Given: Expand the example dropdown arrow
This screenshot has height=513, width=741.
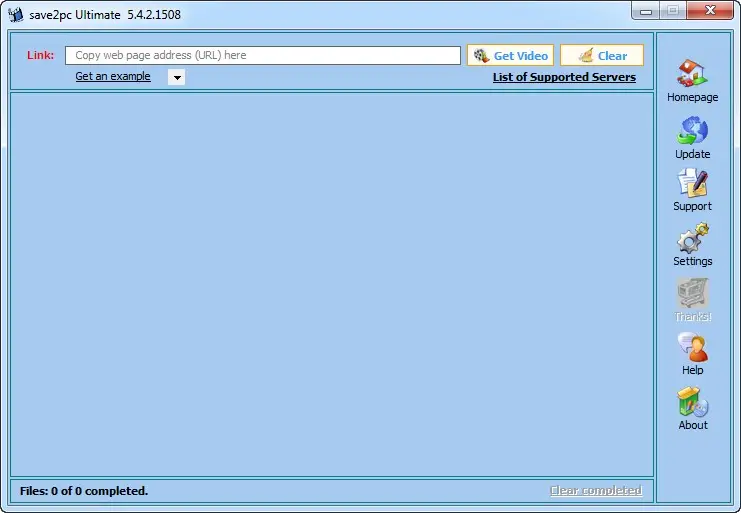Looking at the screenshot, I should pos(177,77).
